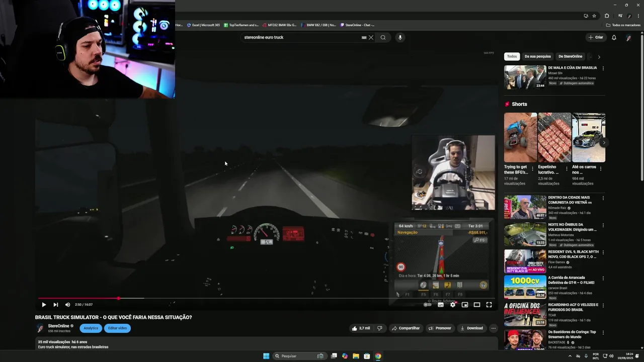Open options for Ricardinho ACF video

[x=603, y=306]
